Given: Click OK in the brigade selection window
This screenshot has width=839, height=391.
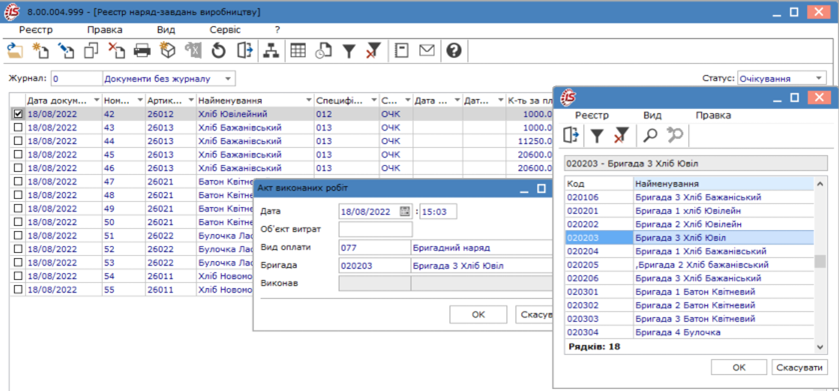Looking at the screenshot, I should coord(738,367).
